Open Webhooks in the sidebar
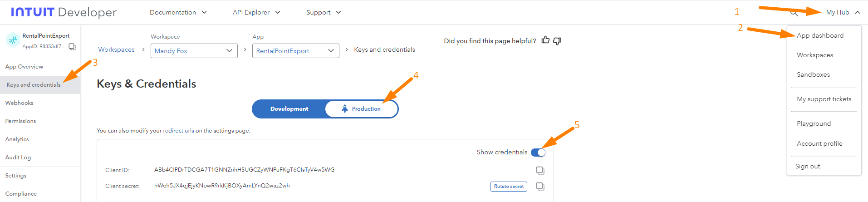Image resolution: width=868 pixels, height=202 pixels. pos(20,103)
